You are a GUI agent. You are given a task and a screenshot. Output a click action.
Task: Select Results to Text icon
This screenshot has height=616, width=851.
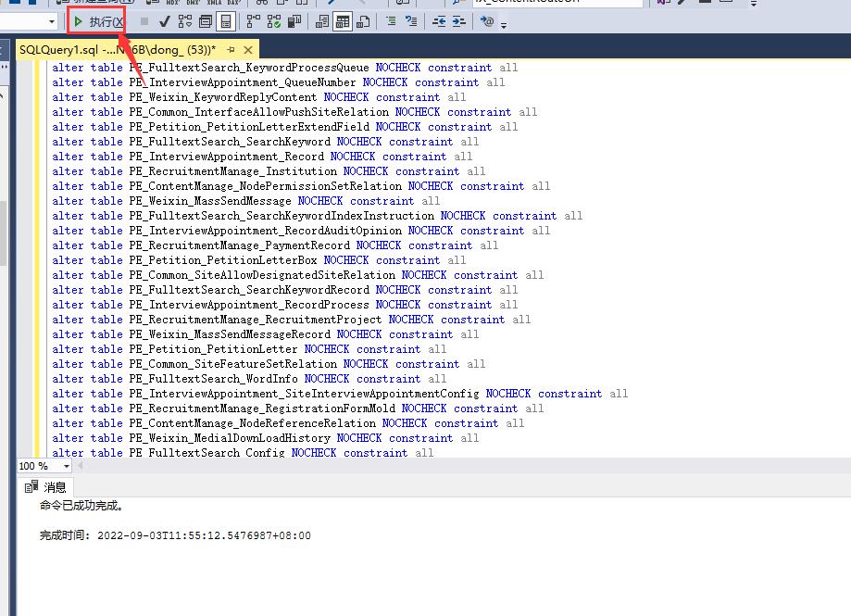pyautogui.click(x=321, y=20)
